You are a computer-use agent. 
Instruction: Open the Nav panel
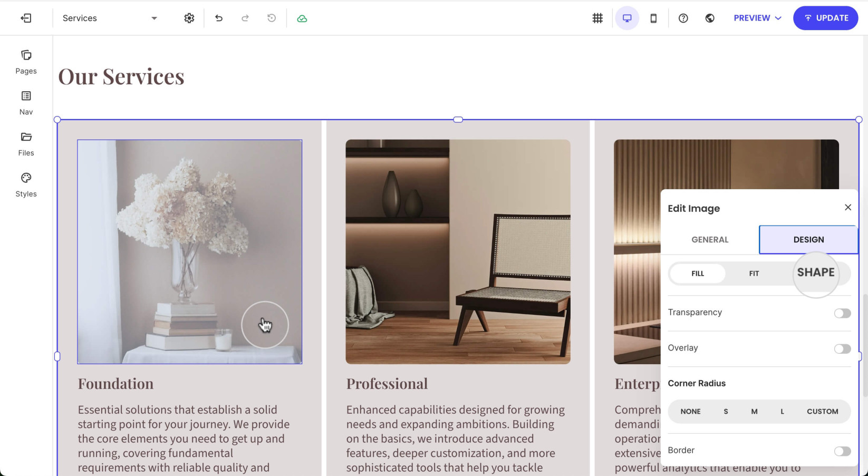[x=26, y=103]
